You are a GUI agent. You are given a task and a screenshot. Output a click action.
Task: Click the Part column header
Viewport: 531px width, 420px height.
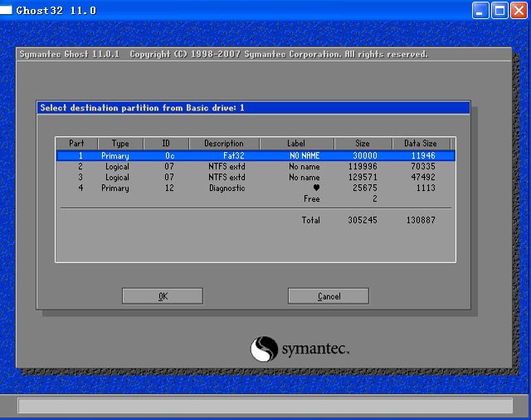click(x=76, y=144)
